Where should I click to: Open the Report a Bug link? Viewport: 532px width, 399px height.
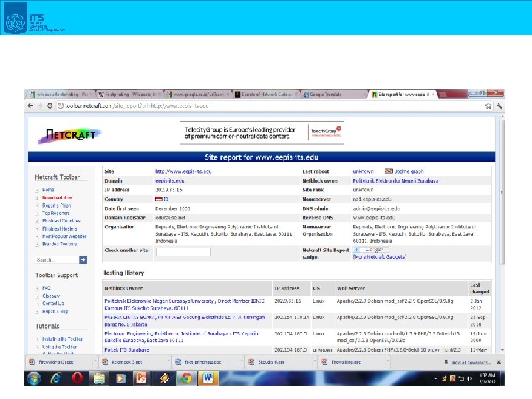coord(55,312)
